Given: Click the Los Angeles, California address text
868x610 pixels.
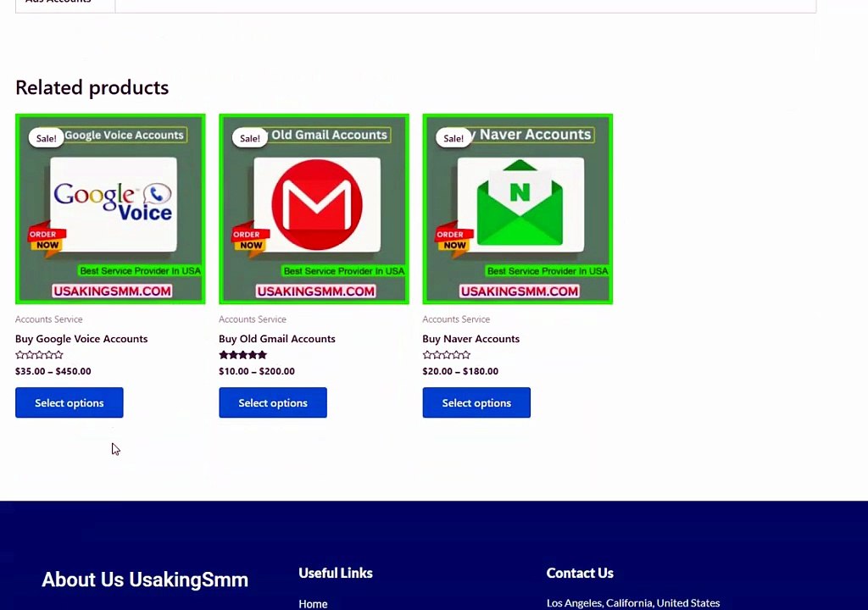Looking at the screenshot, I should point(633,603).
